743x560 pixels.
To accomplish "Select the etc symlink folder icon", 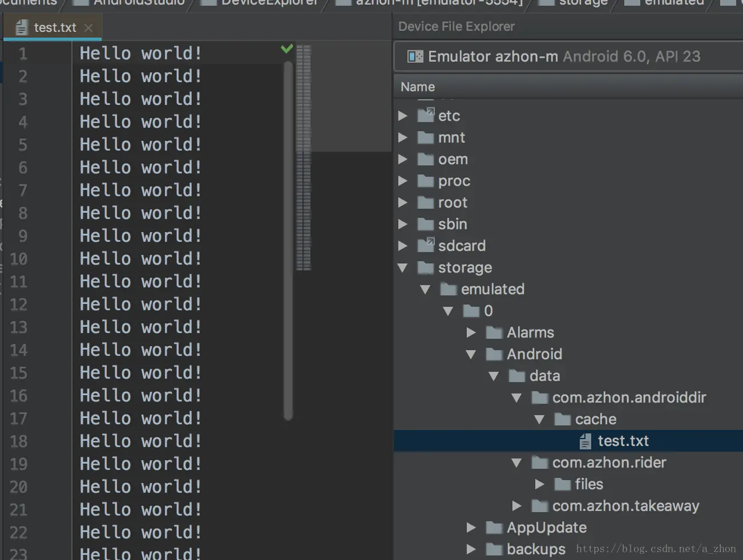I will tap(426, 115).
